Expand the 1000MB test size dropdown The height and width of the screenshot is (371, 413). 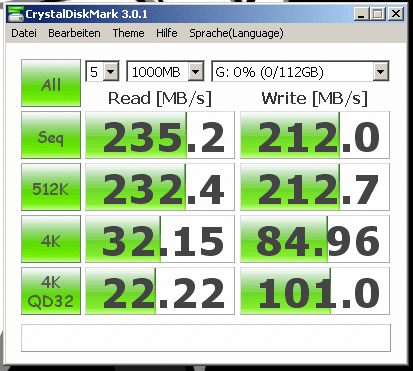[x=196, y=71]
